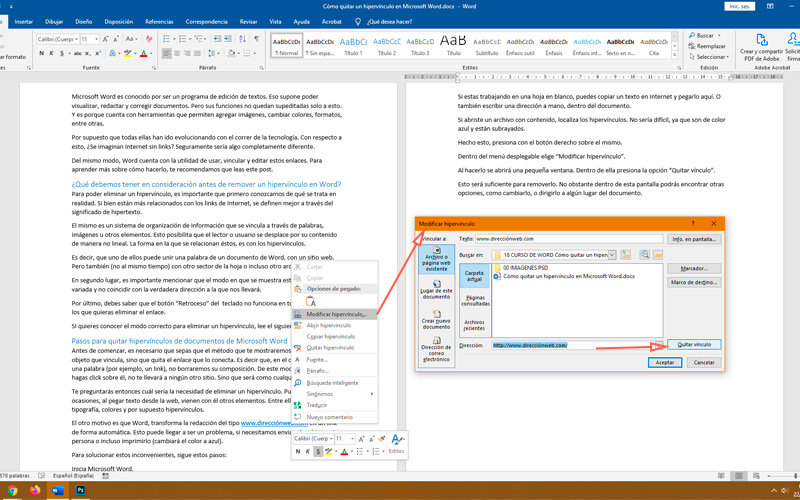Click the ribbon increase font size icon

(x=106, y=39)
